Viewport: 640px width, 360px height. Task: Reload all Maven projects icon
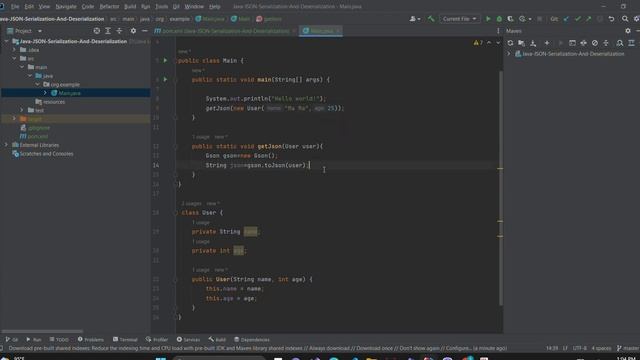coord(510,43)
